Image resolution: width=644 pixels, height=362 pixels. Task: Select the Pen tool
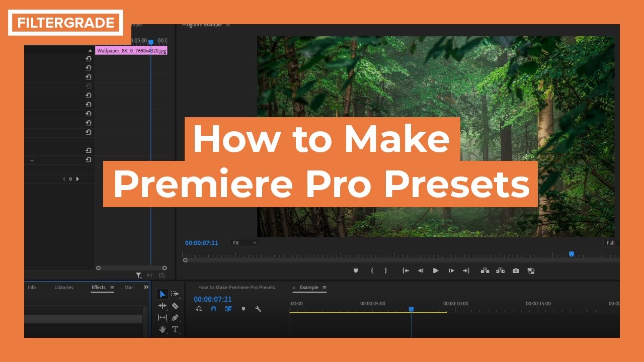pos(175,318)
